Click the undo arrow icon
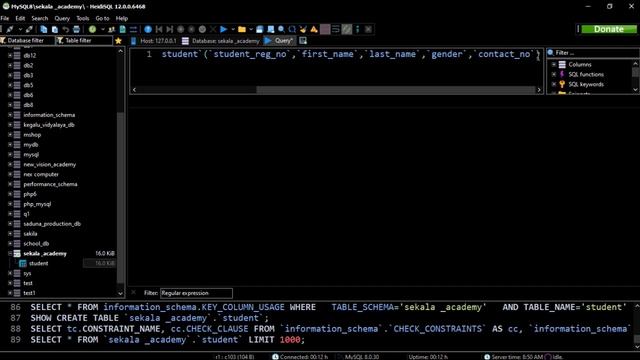640x360 pixels. click(66, 29)
